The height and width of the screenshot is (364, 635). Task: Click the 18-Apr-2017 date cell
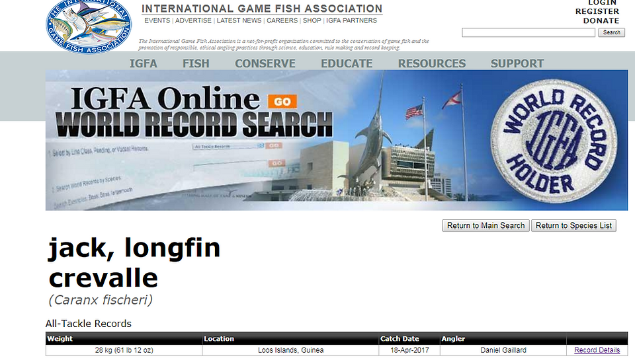[x=409, y=350]
